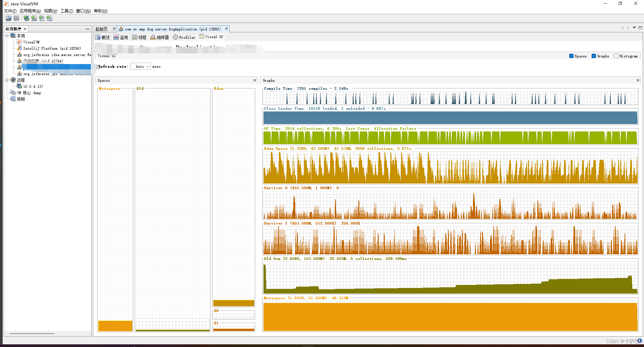Open the 视图(V) menu
The width and height of the screenshot is (644, 347).
pyautogui.click(x=51, y=11)
